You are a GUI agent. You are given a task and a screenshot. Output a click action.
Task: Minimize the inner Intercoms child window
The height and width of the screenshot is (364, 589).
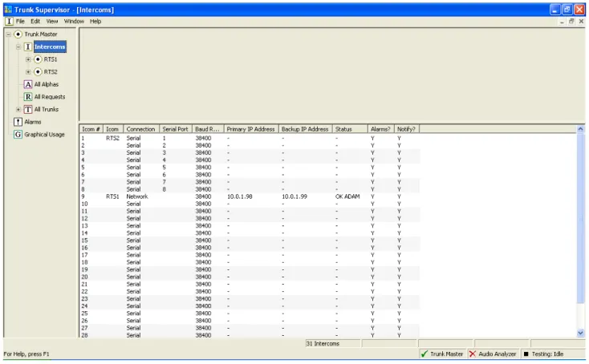coord(562,22)
